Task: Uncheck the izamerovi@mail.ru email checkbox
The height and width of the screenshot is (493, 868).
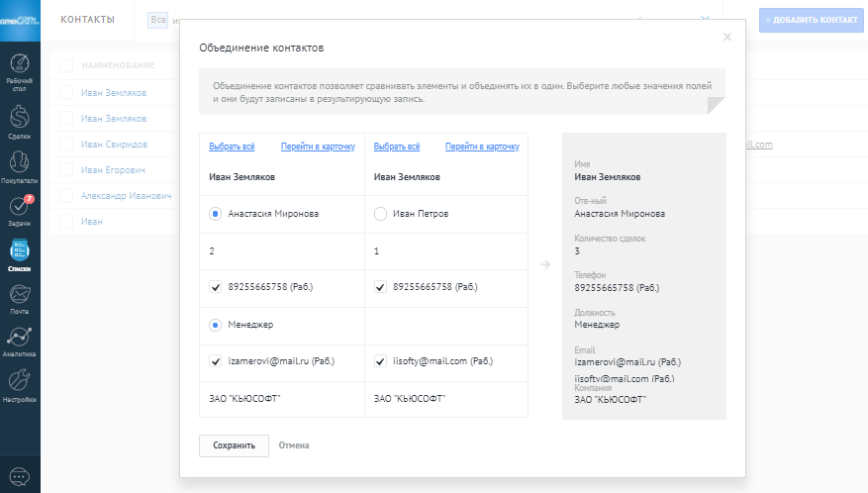Action: 215,362
